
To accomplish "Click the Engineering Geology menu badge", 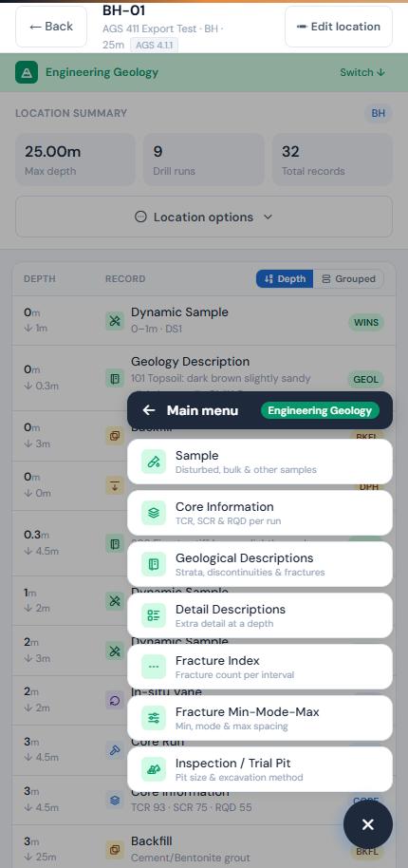I will click(320, 410).
